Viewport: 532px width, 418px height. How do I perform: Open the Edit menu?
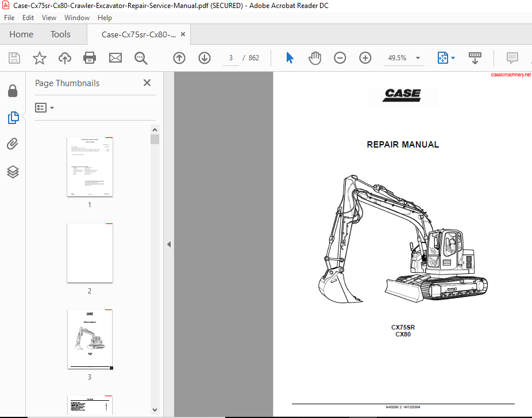(28, 18)
